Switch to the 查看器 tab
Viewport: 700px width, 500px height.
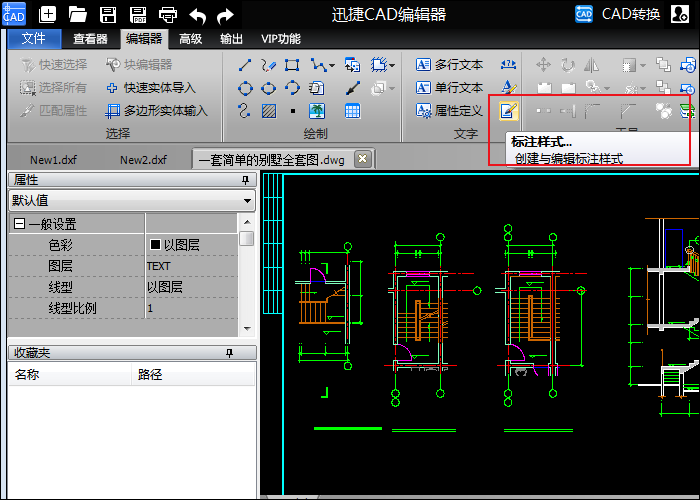(90, 39)
